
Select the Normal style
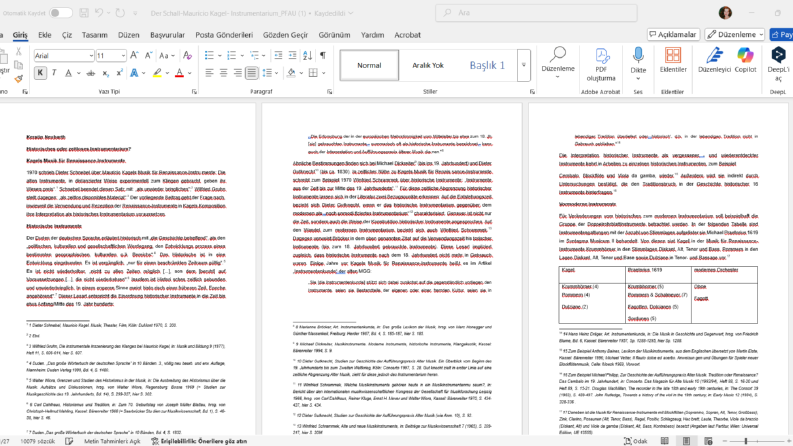pyautogui.click(x=369, y=65)
